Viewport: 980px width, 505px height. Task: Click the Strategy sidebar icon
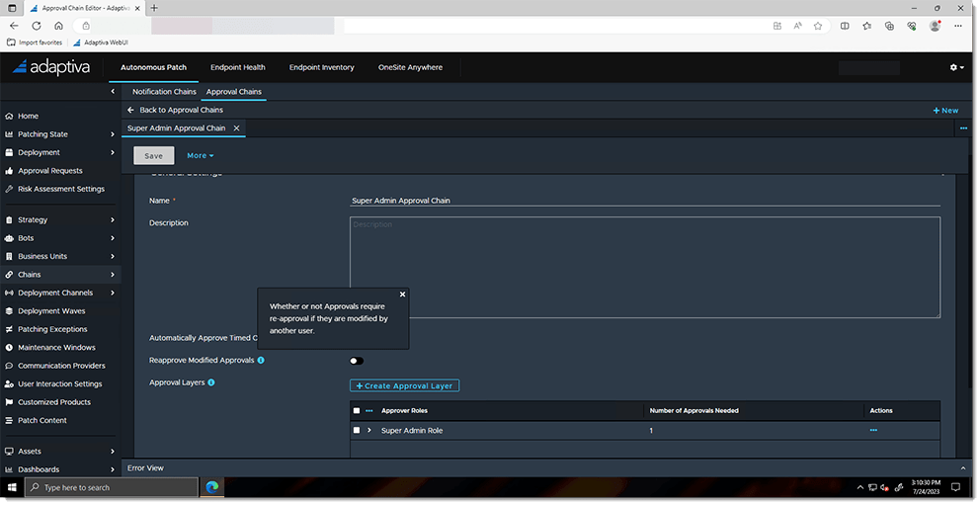click(x=9, y=220)
